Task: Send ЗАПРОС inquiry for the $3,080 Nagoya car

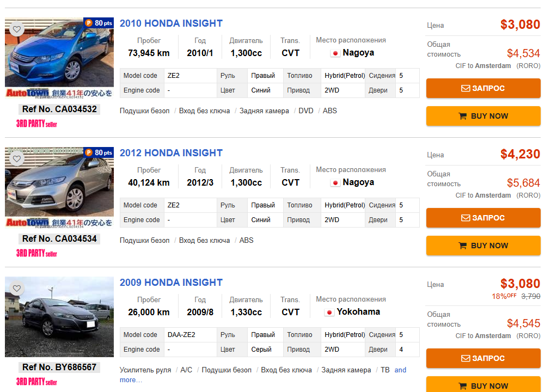Action: tap(483, 88)
